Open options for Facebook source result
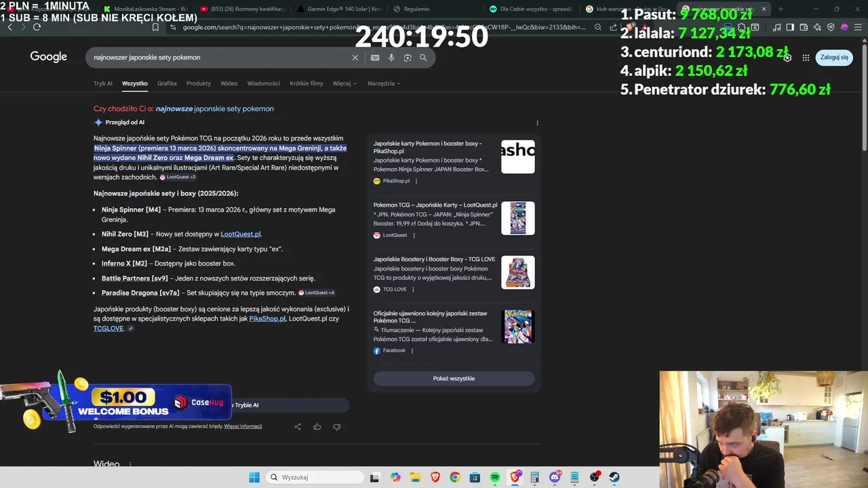Screen dimensions: 868x488 click(412, 350)
